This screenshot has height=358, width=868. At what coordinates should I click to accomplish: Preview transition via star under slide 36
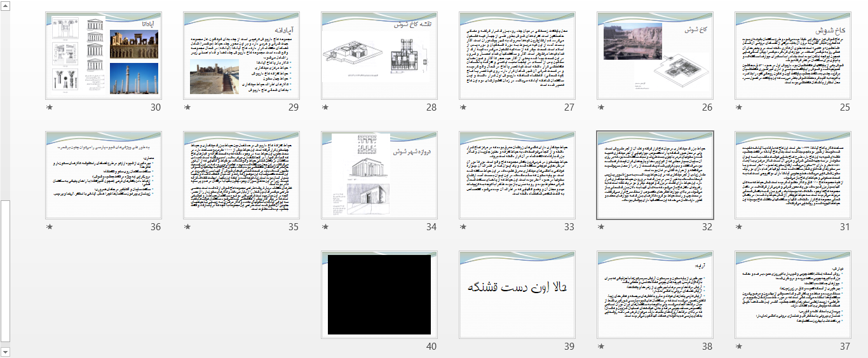[x=50, y=227]
